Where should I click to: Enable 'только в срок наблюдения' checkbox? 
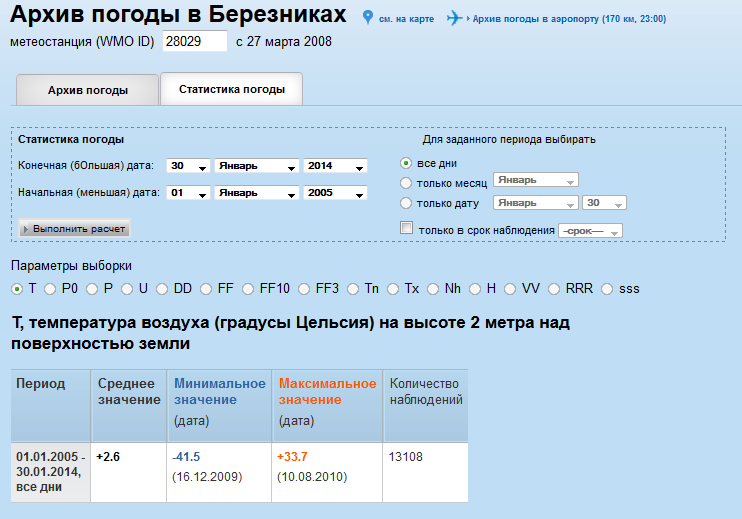point(406,228)
